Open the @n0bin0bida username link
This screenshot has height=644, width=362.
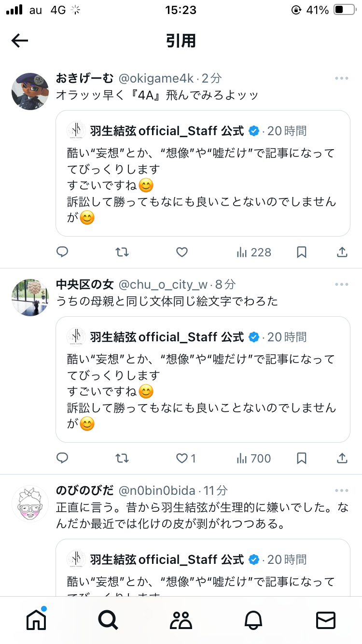[x=156, y=490]
